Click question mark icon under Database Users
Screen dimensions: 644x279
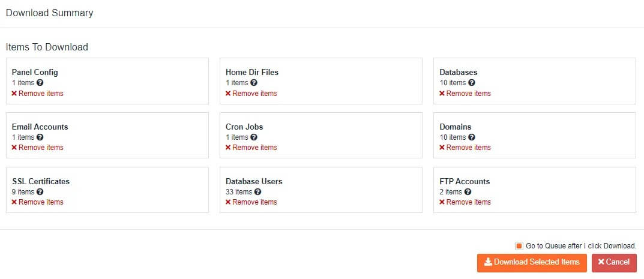tap(258, 192)
